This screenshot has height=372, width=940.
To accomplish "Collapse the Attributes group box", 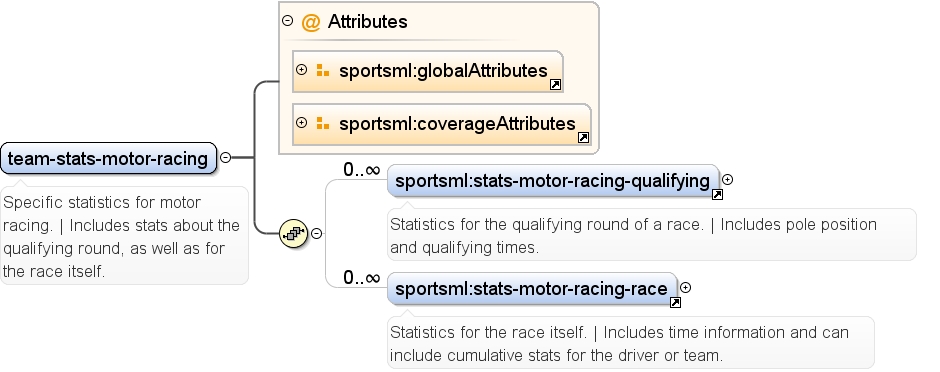I will coord(288,21).
